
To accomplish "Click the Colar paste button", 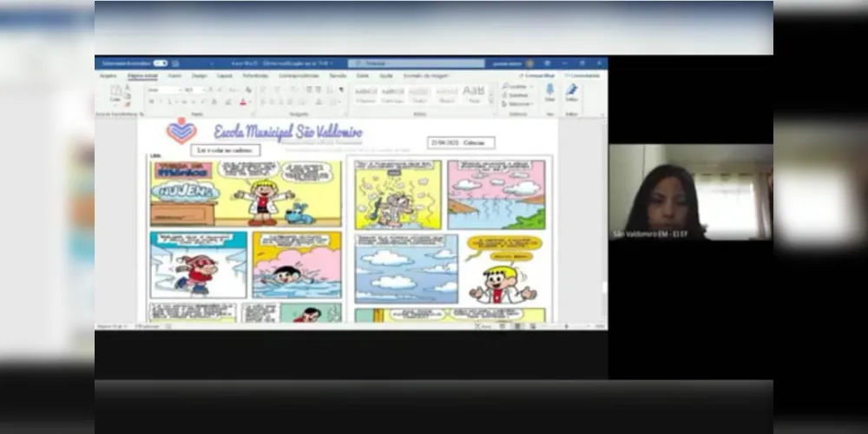I will click(115, 94).
